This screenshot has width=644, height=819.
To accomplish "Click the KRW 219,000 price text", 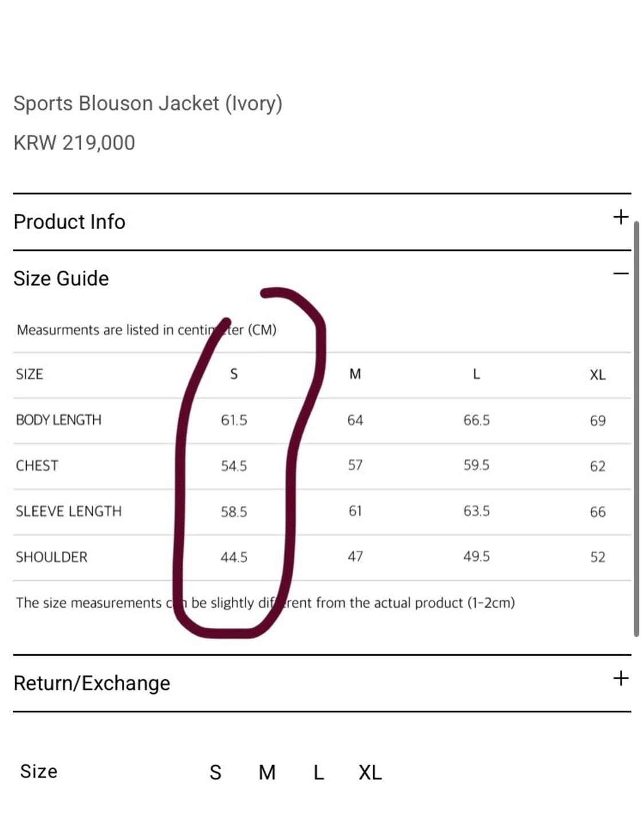I will coord(74,143).
